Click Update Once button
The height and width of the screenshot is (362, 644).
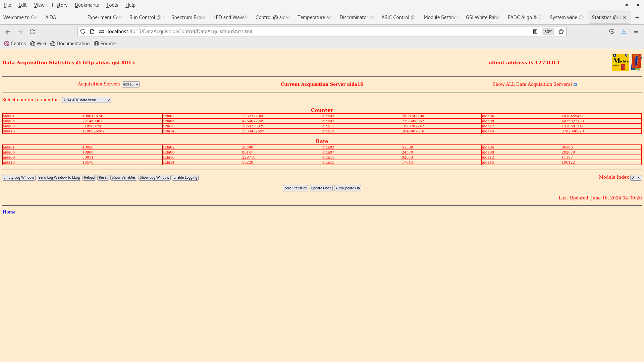pyautogui.click(x=321, y=188)
